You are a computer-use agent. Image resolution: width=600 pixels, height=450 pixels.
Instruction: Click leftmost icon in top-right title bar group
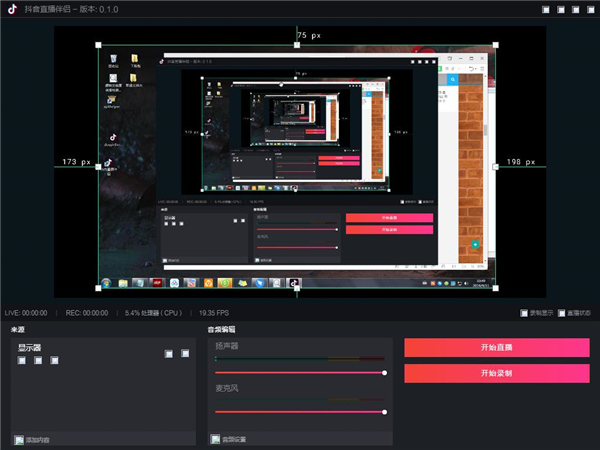[545, 10]
